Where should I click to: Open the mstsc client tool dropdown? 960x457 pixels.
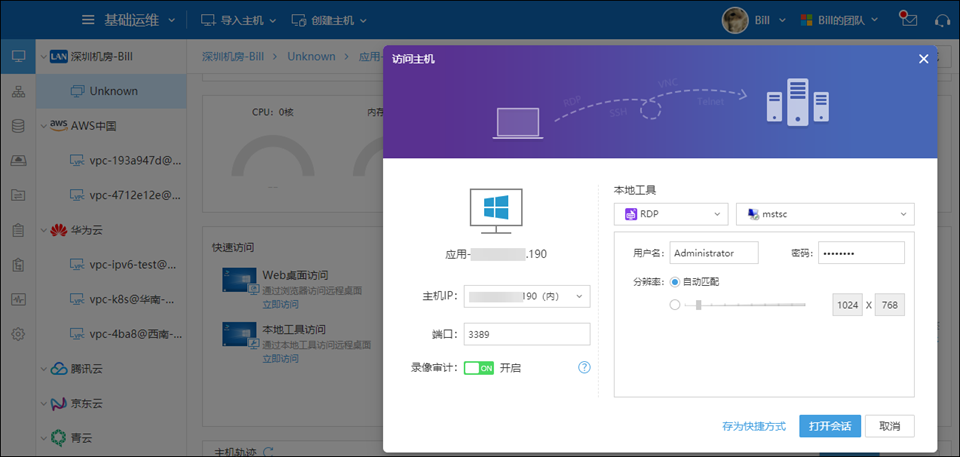click(x=825, y=214)
